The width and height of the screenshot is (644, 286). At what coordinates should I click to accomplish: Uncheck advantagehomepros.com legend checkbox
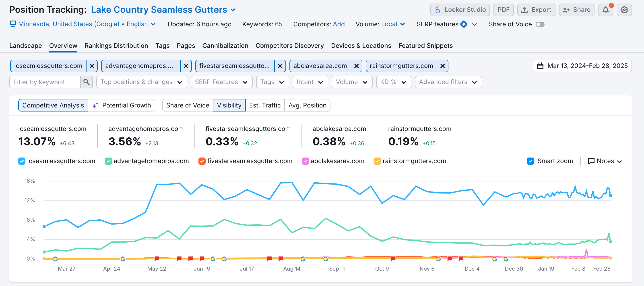point(108,161)
